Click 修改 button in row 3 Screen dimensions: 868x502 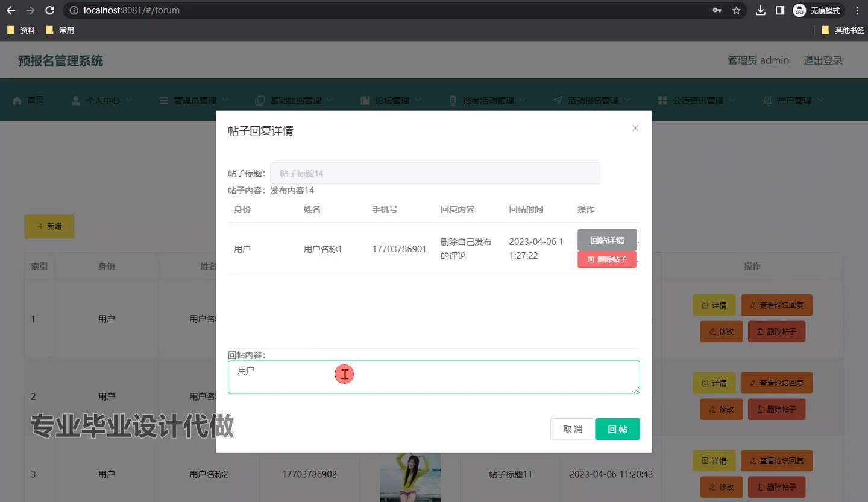pos(722,487)
